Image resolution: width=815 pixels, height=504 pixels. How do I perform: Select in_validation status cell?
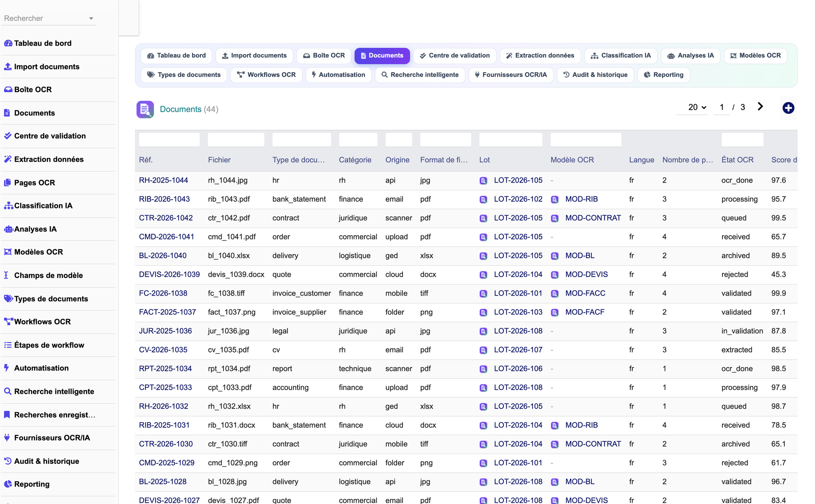pyautogui.click(x=742, y=331)
